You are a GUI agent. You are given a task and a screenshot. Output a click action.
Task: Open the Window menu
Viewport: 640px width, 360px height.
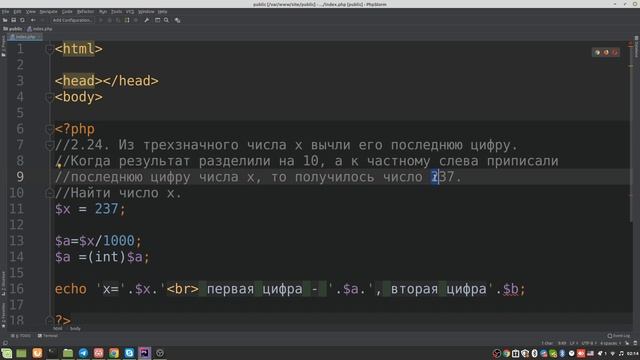click(x=146, y=11)
